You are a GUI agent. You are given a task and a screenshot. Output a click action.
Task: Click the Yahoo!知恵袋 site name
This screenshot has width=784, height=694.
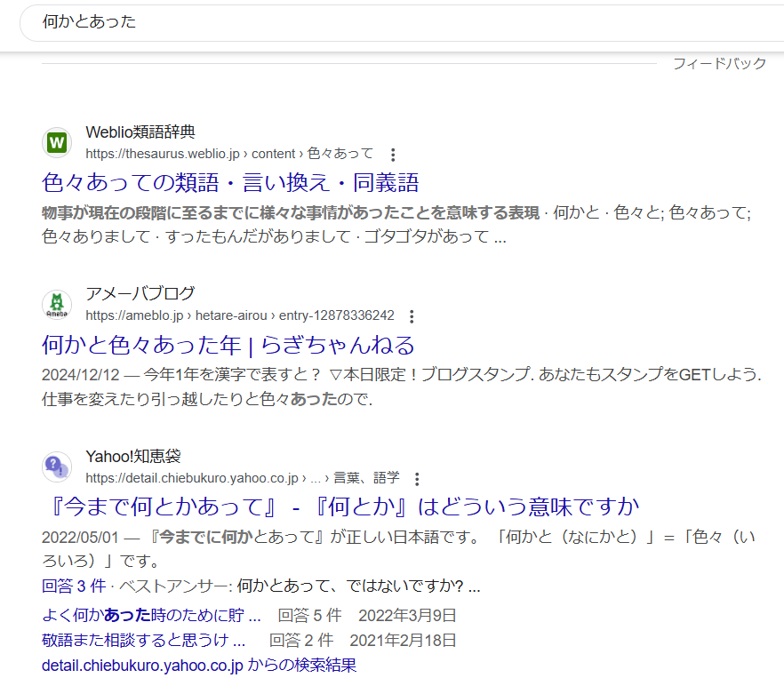(x=133, y=456)
